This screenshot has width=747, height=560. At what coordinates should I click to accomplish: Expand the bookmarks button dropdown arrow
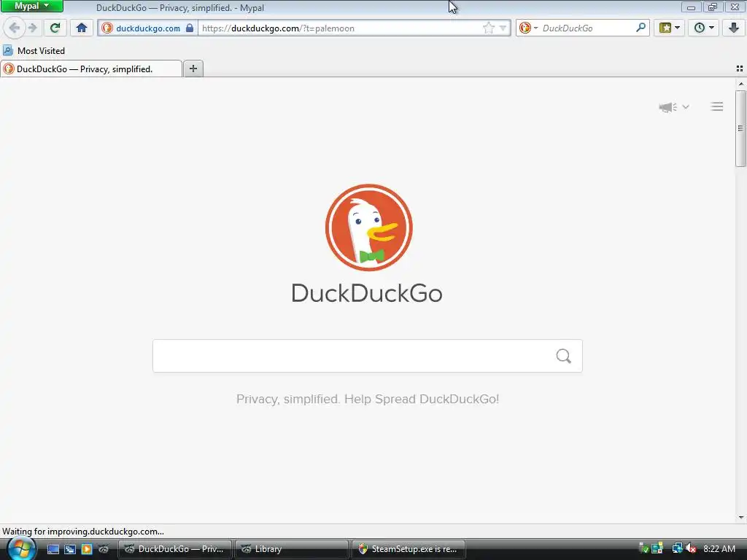click(678, 28)
